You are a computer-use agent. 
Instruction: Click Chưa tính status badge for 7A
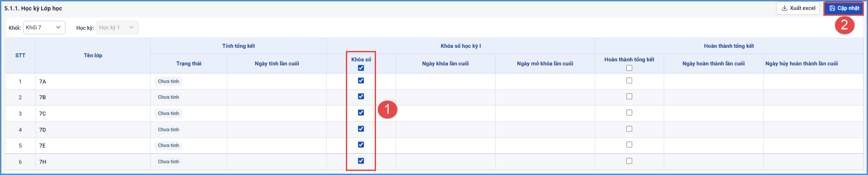pos(168,82)
